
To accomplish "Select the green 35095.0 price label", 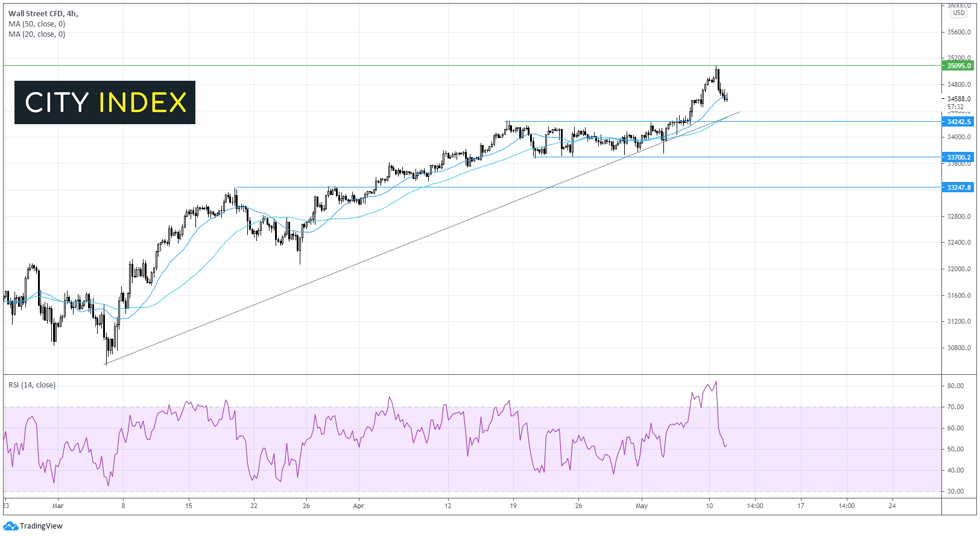I will coord(958,66).
